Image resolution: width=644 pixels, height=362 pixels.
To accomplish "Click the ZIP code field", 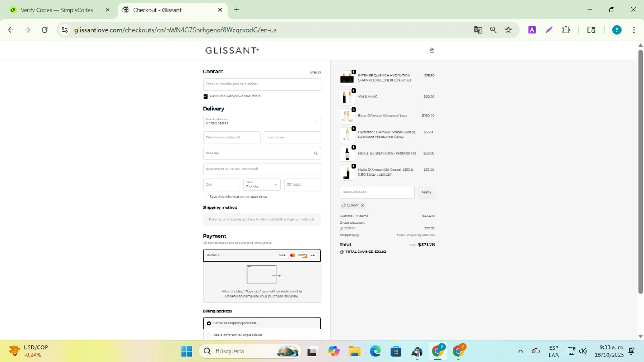I will coord(302,185).
